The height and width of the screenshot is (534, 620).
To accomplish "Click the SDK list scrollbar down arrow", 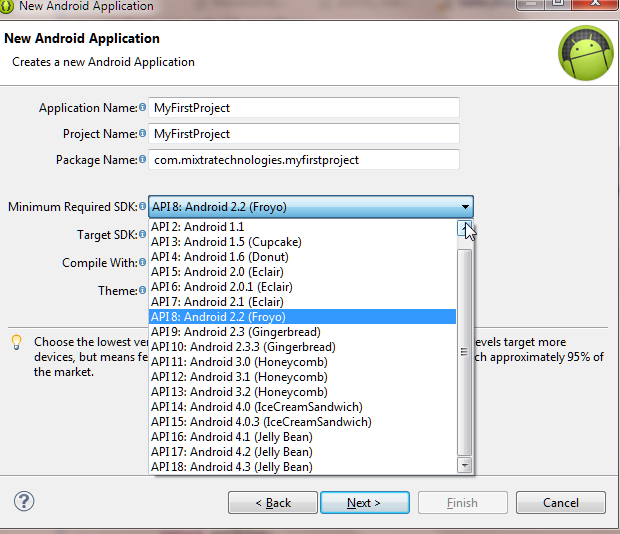I will pyautogui.click(x=464, y=465).
